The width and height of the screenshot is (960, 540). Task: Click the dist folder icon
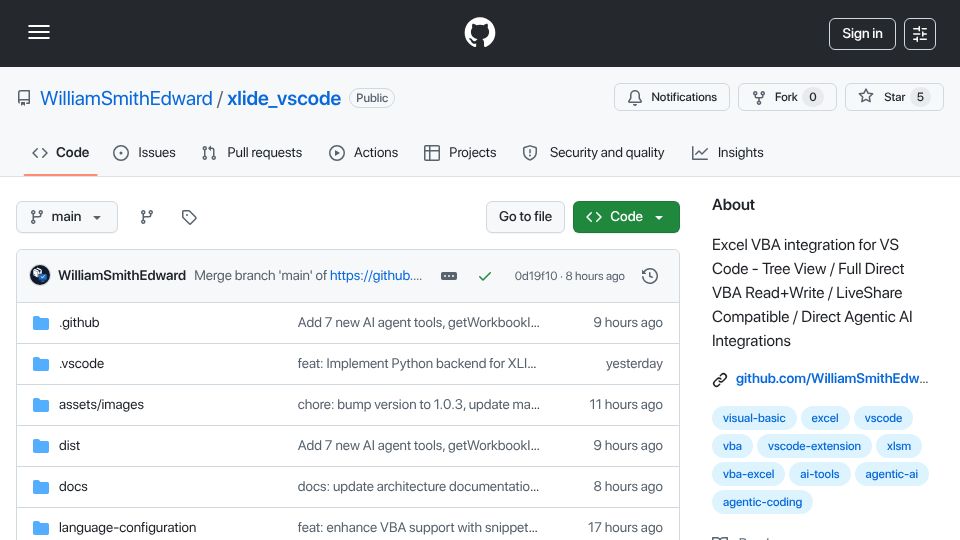(x=40, y=446)
